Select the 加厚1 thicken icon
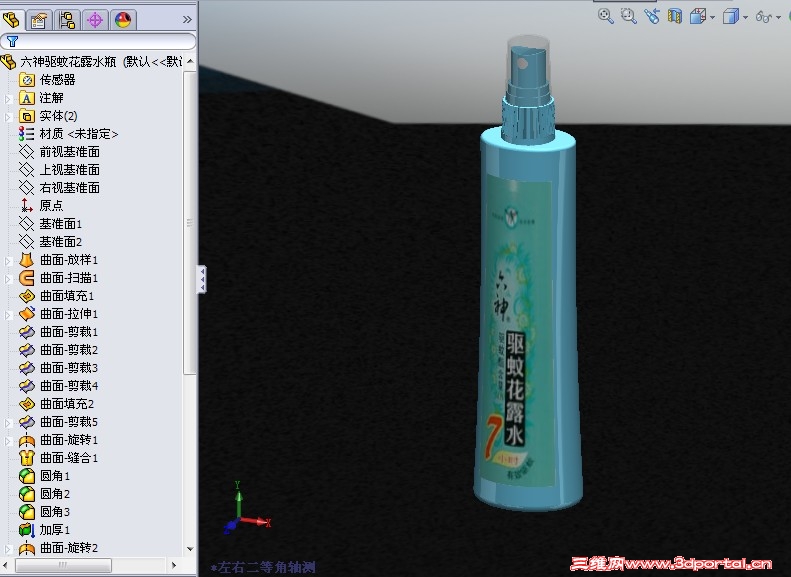 [27, 530]
